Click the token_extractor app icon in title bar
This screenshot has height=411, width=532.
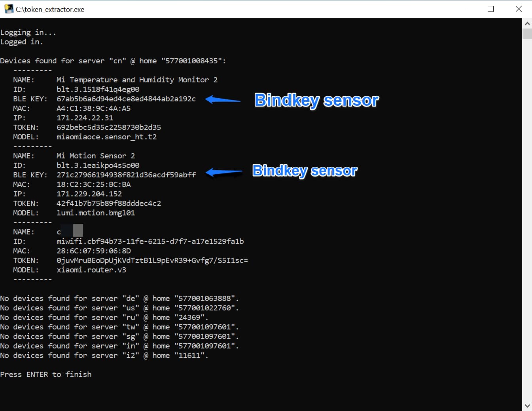coord(9,9)
